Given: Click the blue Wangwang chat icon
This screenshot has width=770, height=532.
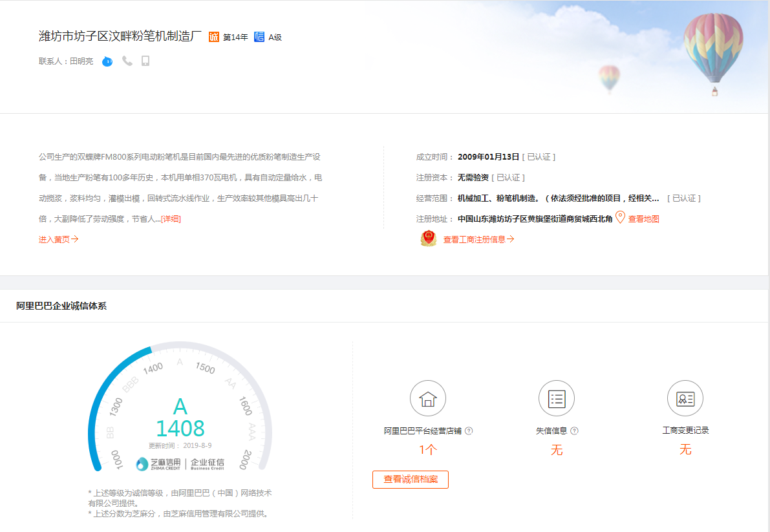Looking at the screenshot, I should [x=107, y=61].
